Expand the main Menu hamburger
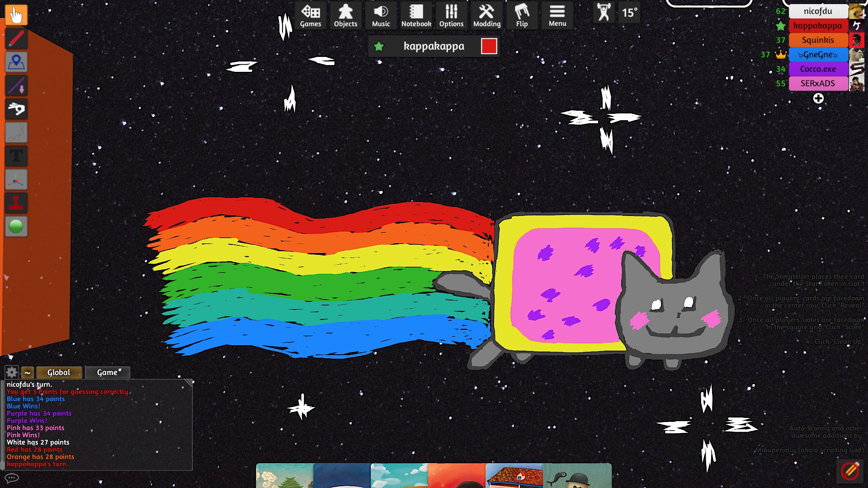Viewport: 868px width, 488px height. tap(557, 16)
